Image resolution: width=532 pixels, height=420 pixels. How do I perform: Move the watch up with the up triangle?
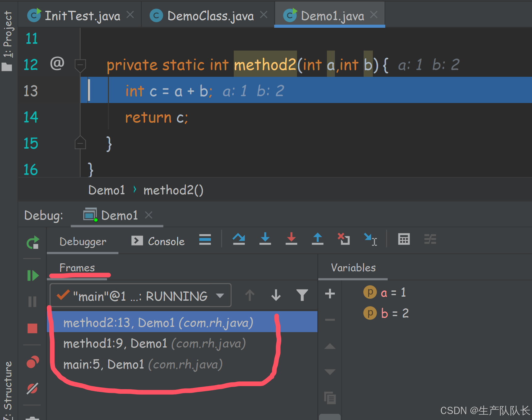[330, 346]
